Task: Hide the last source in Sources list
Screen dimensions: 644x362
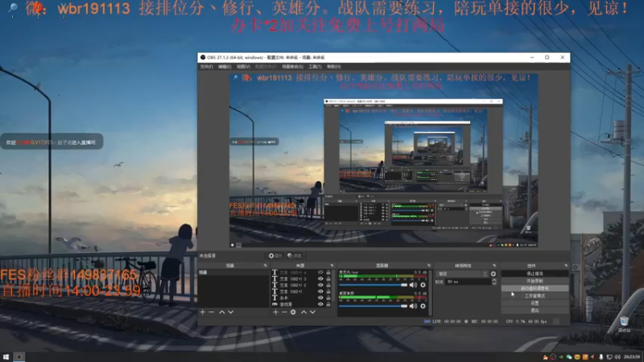Action: pos(320,304)
